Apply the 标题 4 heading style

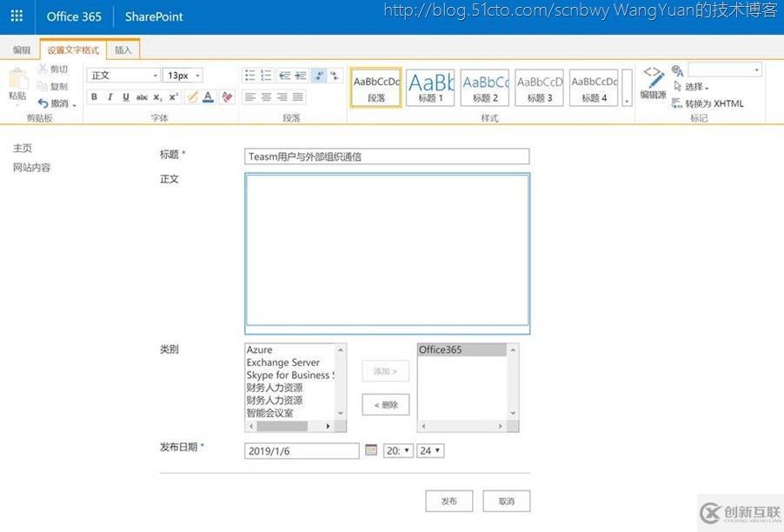click(x=594, y=88)
